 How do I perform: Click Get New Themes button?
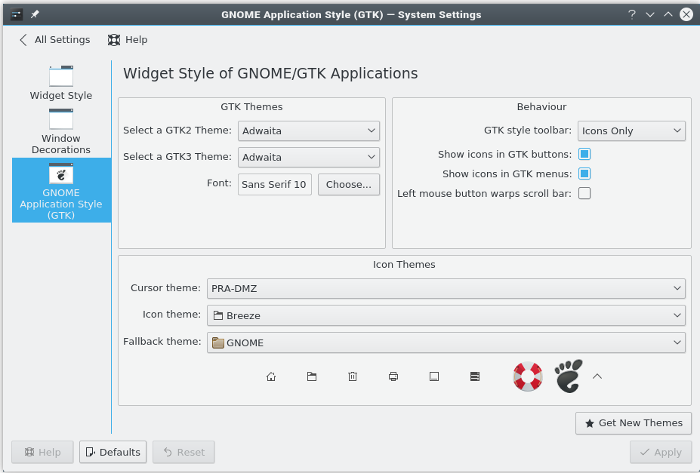tap(633, 423)
